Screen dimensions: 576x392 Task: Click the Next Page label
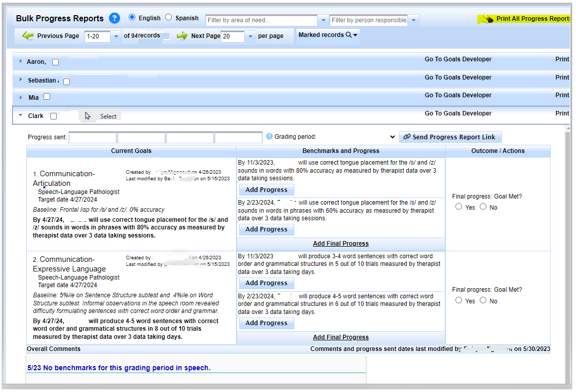click(x=205, y=36)
